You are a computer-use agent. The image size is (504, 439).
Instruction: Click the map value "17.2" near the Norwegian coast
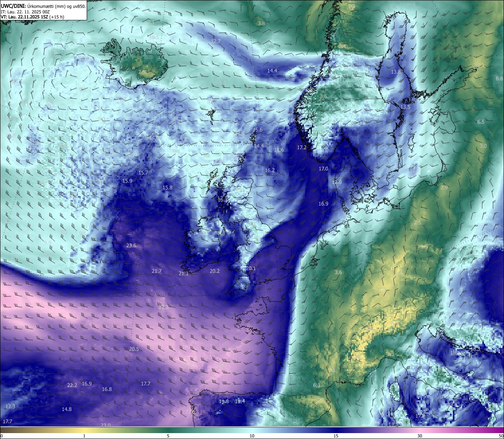tap(302, 147)
